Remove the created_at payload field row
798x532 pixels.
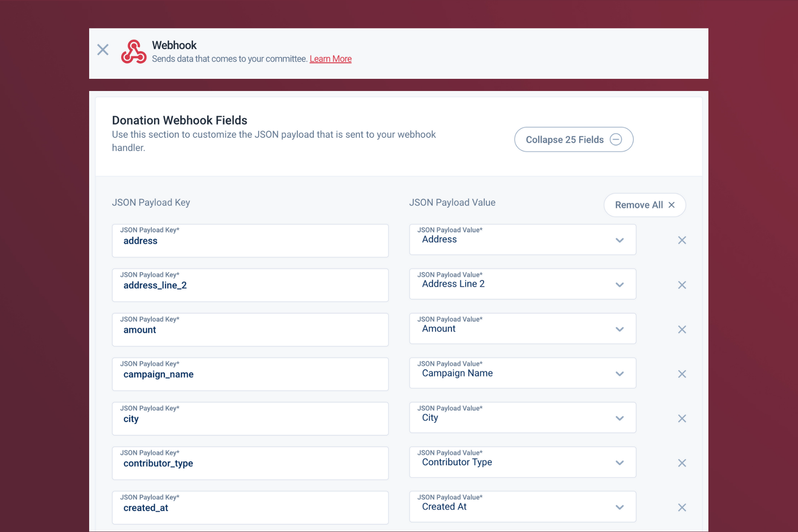pyautogui.click(x=682, y=507)
